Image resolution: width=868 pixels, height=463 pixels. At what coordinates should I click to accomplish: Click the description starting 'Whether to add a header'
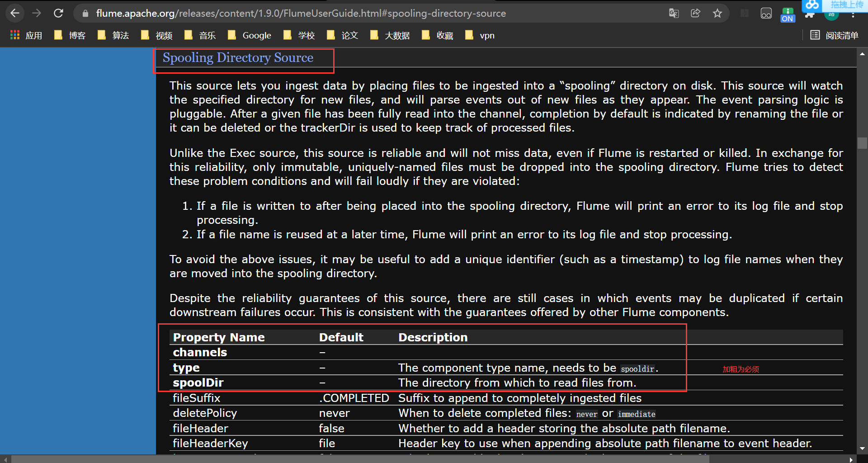tap(564, 428)
